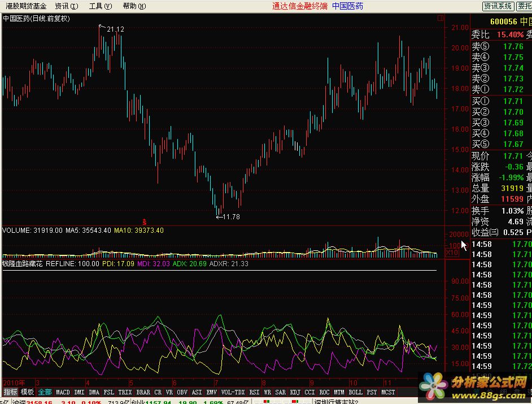
Task: Click the 11.78 low price label
Action: point(232,216)
